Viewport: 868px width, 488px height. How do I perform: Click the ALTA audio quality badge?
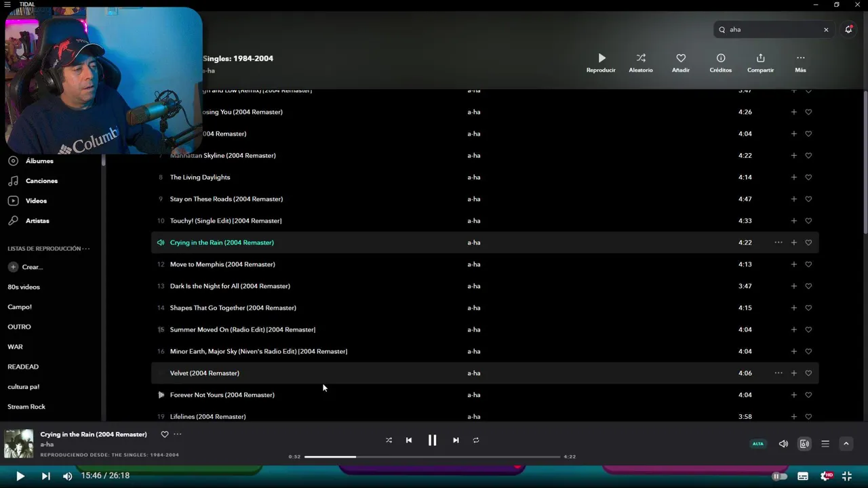point(758,444)
